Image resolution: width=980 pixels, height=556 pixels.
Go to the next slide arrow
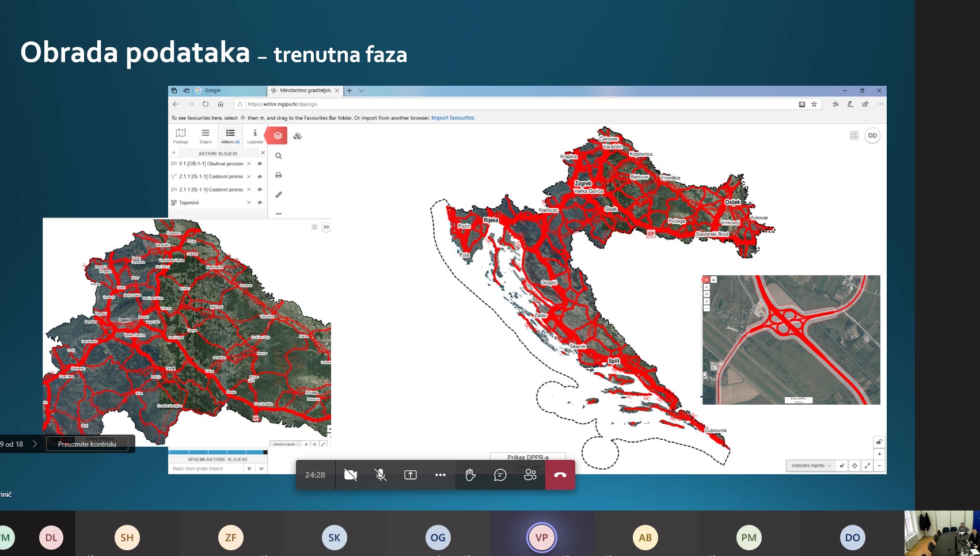[x=35, y=444]
